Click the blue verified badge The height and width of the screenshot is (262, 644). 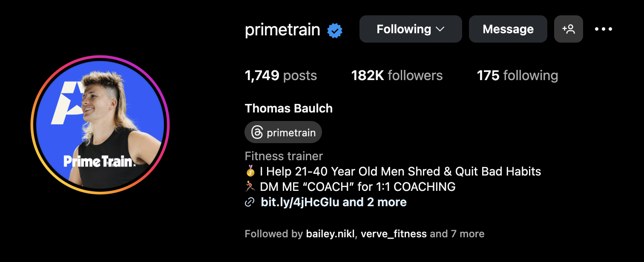(335, 30)
